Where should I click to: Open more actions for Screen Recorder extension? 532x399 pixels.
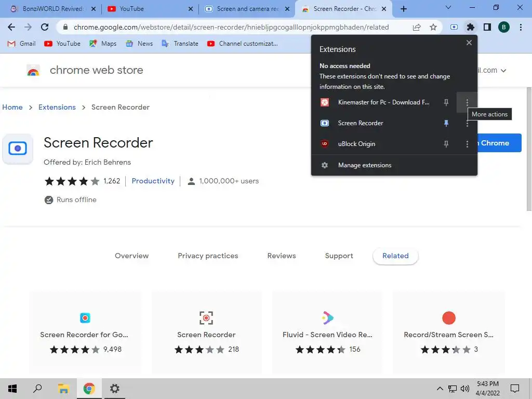point(467,123)
